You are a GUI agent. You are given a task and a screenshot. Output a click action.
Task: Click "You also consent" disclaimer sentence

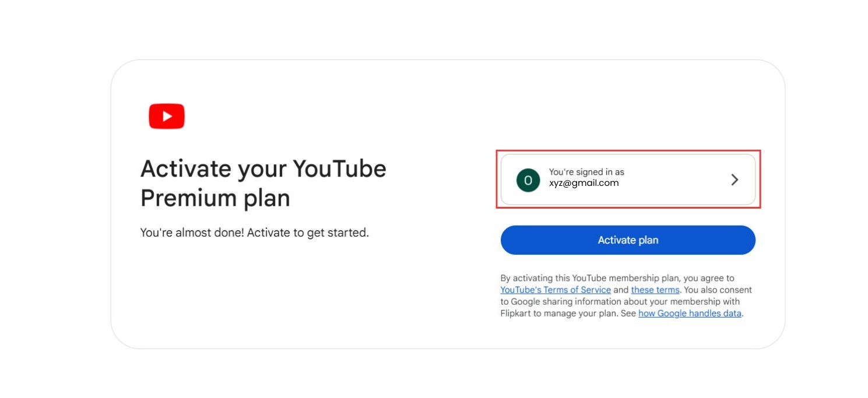718,290
